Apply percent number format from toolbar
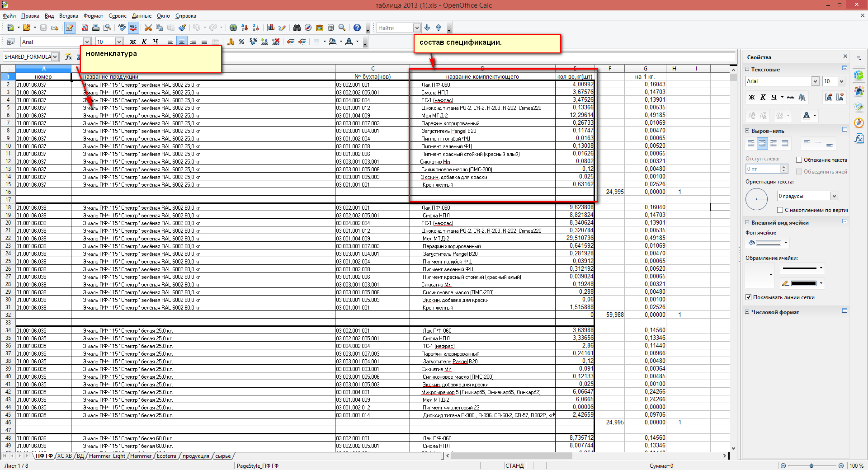The height and width of the screenshot is (470, 868). click(241, 42)
